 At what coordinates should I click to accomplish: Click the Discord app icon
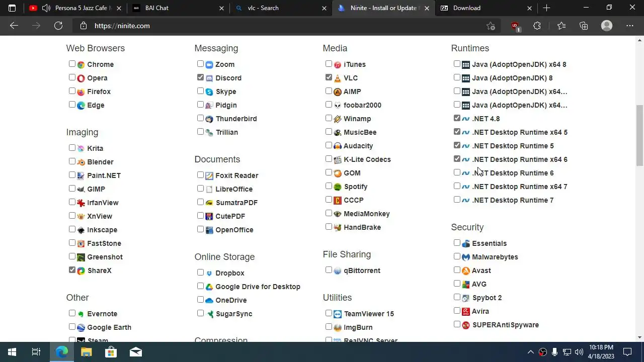(x=209, y=78)
